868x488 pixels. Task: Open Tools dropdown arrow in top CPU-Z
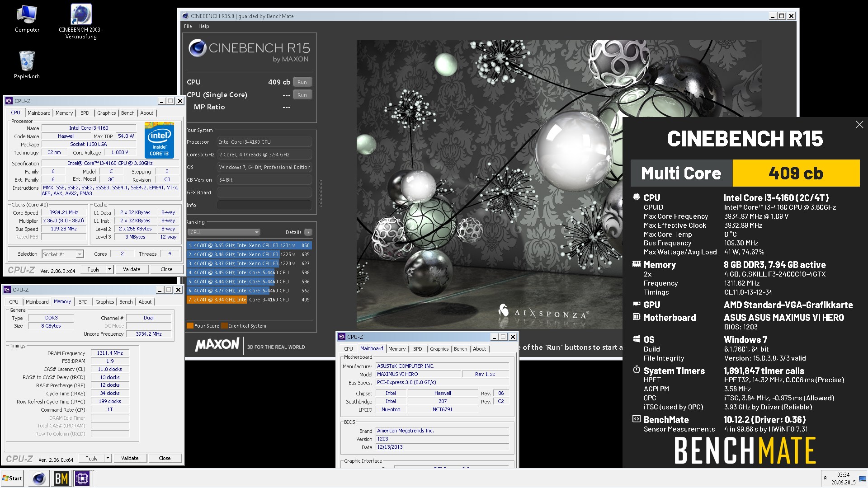coord(109,269)
